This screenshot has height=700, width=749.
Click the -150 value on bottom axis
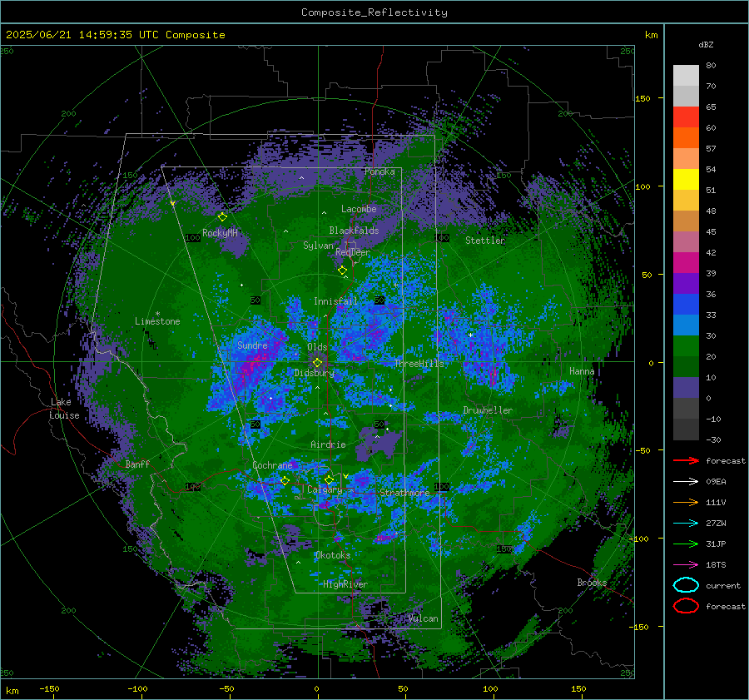tap(49, 689)
